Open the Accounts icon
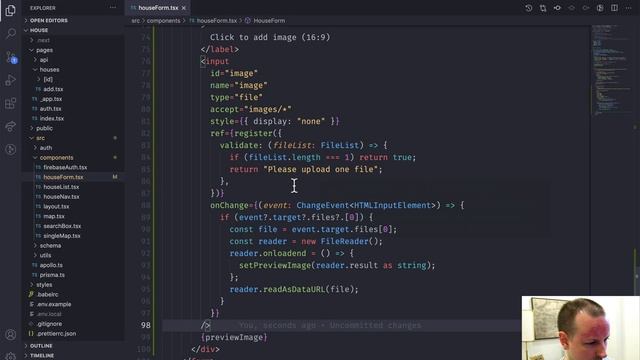 pyautogui.click(x=11, y=335)
